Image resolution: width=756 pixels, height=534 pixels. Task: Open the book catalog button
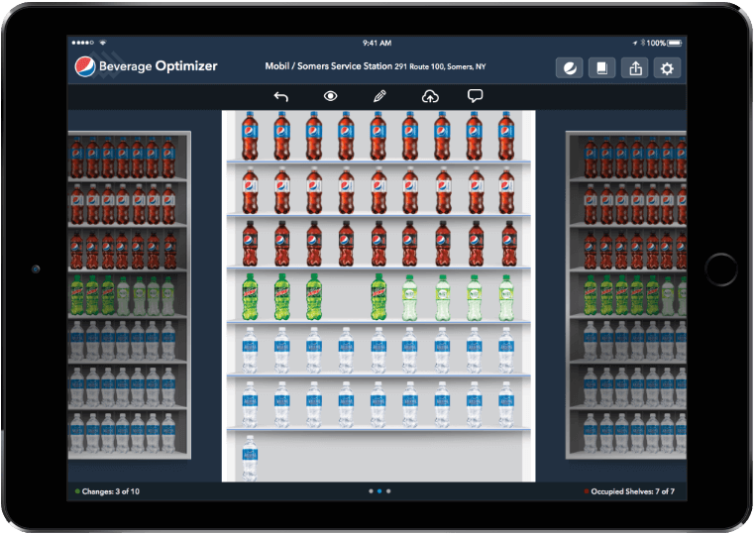pyautogui.click(x=601, y=67)
